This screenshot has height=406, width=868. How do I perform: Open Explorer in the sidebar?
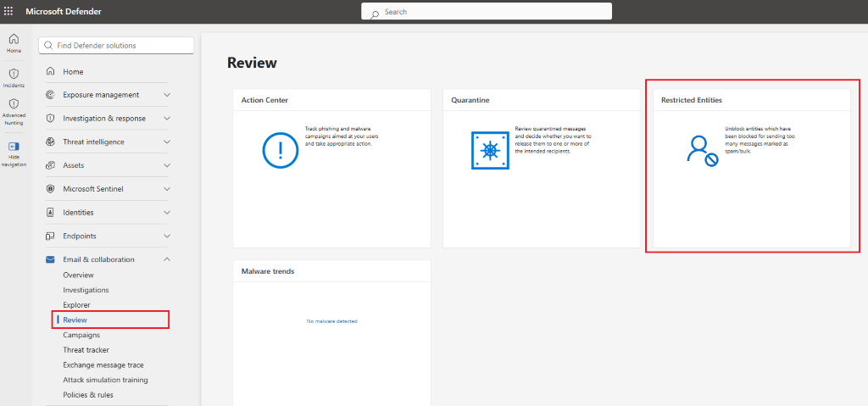pyautogui.click(x=76, y=304)
